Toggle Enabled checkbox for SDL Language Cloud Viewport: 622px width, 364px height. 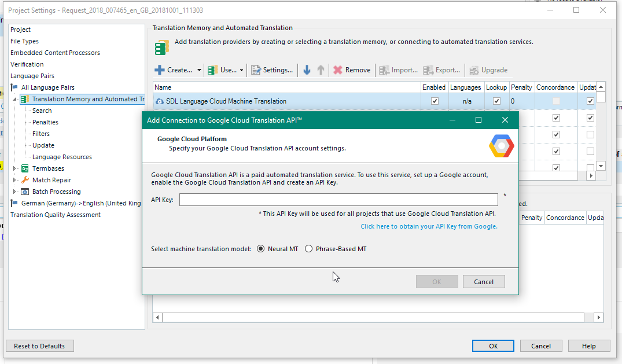point(435,101)
